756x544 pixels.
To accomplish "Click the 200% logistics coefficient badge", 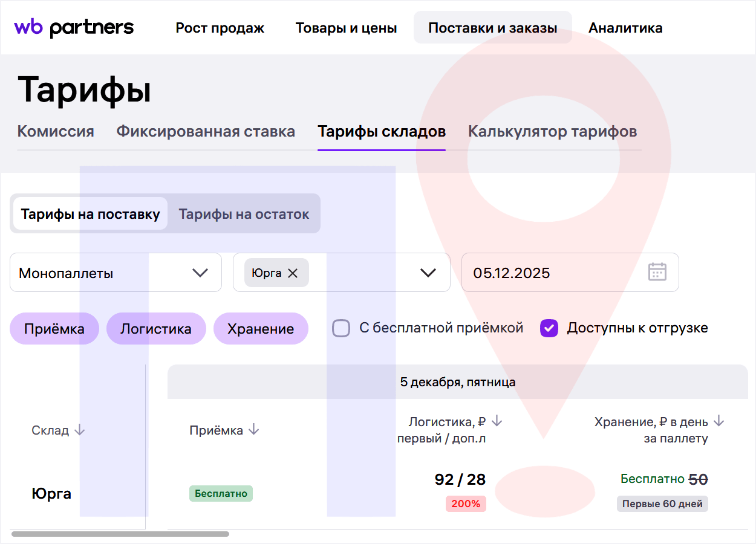I will click(x=466, y=504).
